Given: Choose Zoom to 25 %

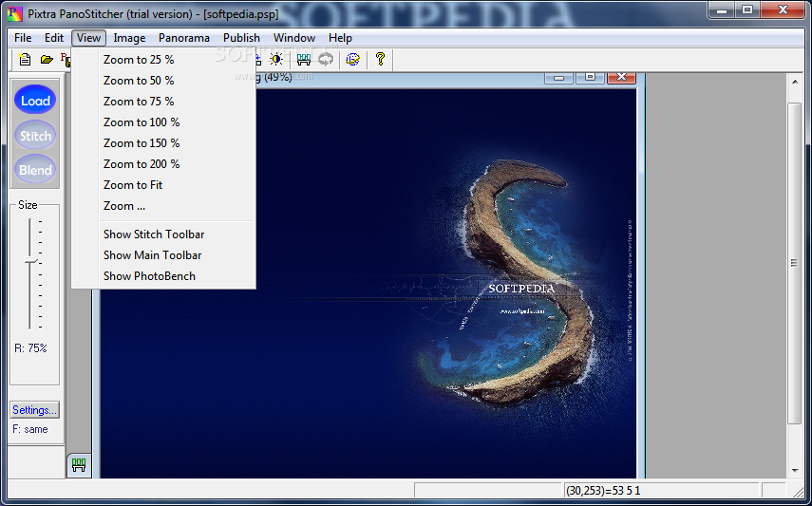Looking at the screenshot, I should click(163, 60).
